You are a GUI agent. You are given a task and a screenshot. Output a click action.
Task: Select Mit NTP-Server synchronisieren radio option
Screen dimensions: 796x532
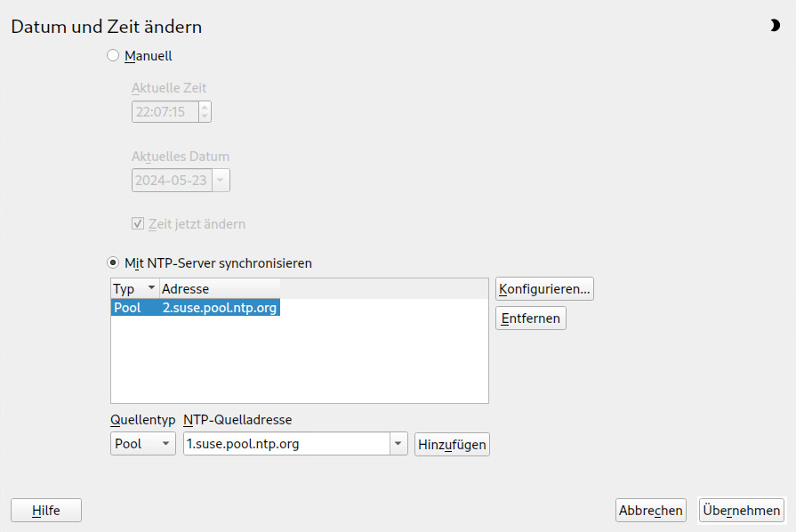tap(113, 263)
